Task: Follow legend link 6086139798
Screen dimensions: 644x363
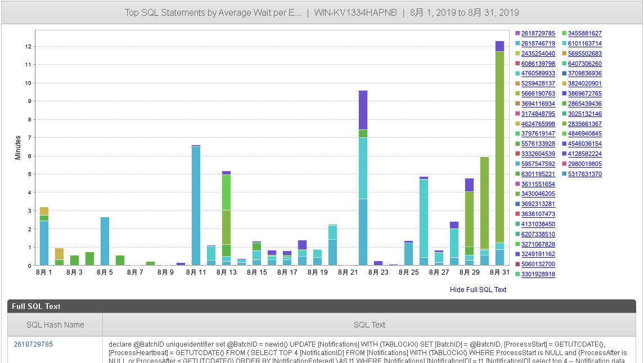Action: click(x=538, y=63)
